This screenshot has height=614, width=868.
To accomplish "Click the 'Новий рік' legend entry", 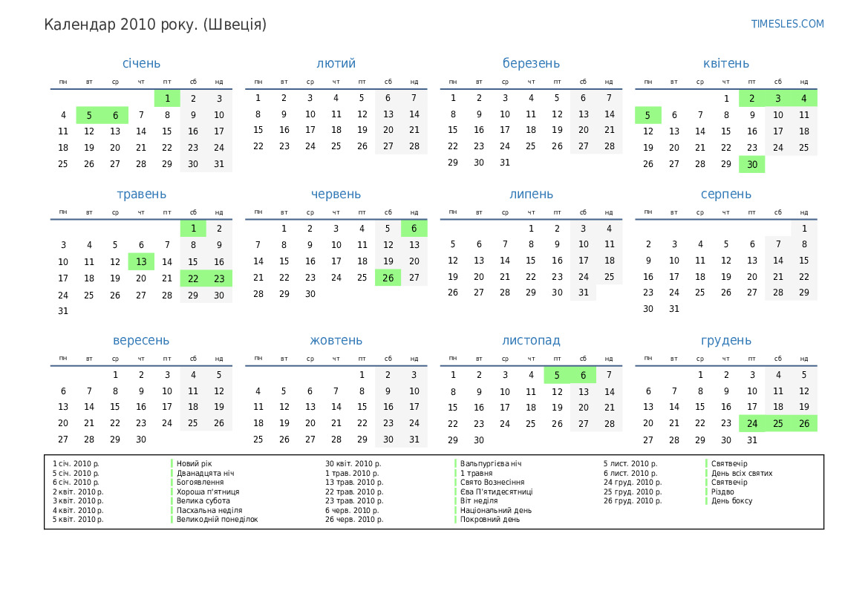I will click(194, 464).
